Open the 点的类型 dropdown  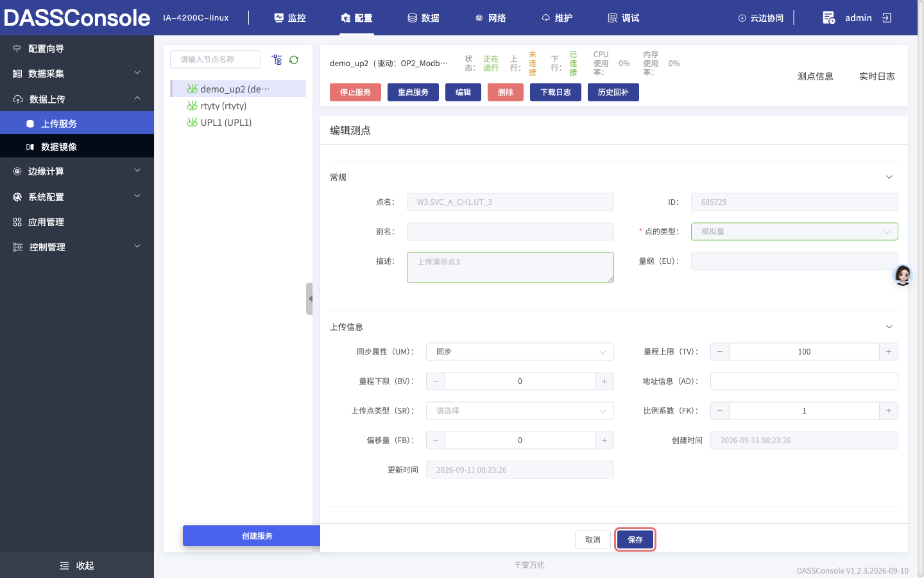(x=794, y=232)
